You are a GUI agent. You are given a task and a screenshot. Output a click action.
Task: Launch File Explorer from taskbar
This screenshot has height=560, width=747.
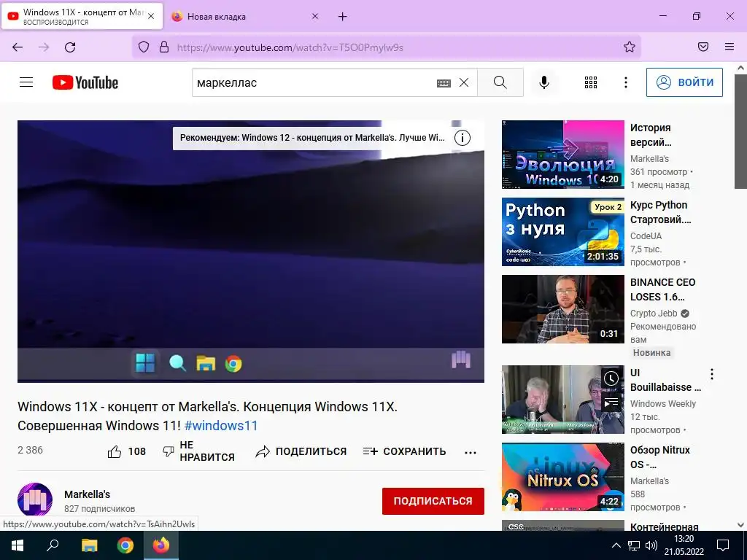89,545
